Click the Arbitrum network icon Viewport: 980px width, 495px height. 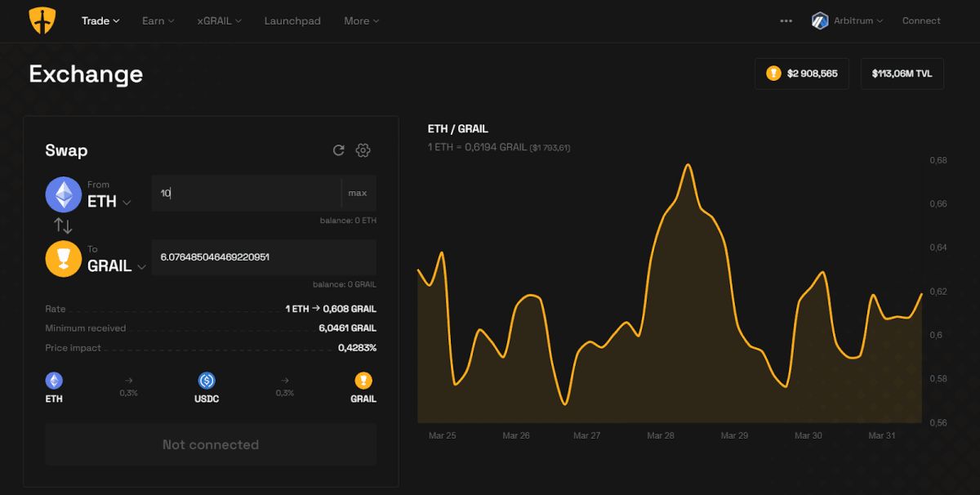pyautogui.click(x=819, y=20)
